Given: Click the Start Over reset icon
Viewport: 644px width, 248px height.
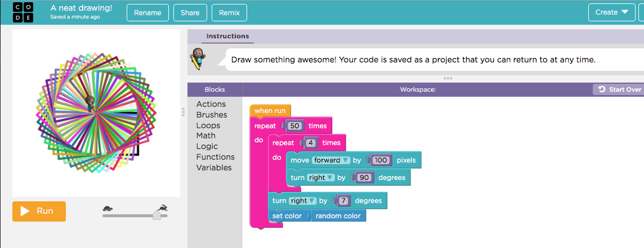Looking at the screenshot, I should click(602, 89).
